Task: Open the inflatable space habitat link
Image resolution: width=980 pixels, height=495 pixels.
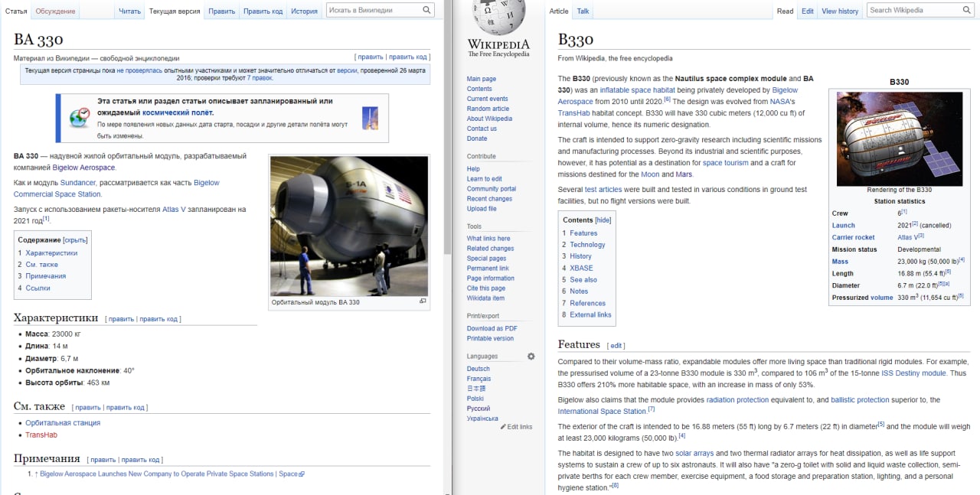Action: tap(637, 90)
